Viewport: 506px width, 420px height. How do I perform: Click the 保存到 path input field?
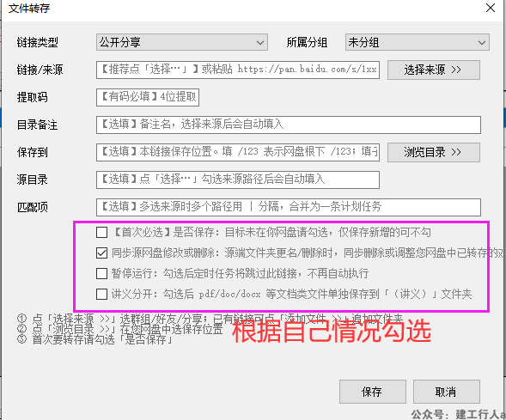tap(238, 152)
